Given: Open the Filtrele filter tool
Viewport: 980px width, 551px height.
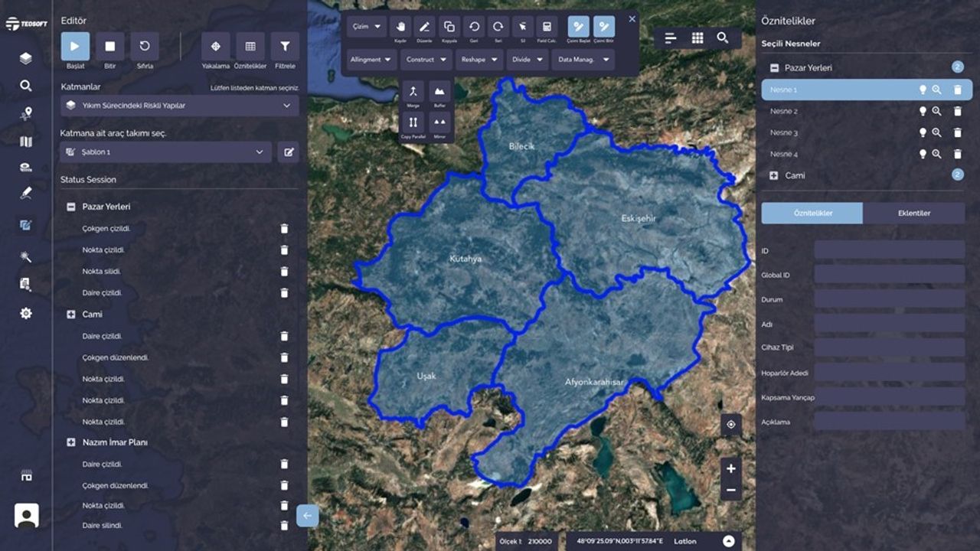Looking at the screenshot, I should click(285, 47).
